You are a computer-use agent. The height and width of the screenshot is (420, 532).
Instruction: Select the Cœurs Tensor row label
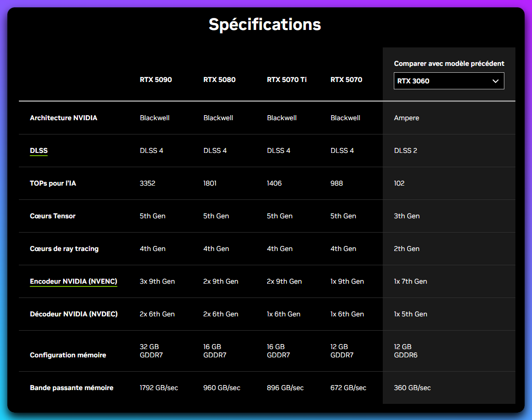[53, 216]
